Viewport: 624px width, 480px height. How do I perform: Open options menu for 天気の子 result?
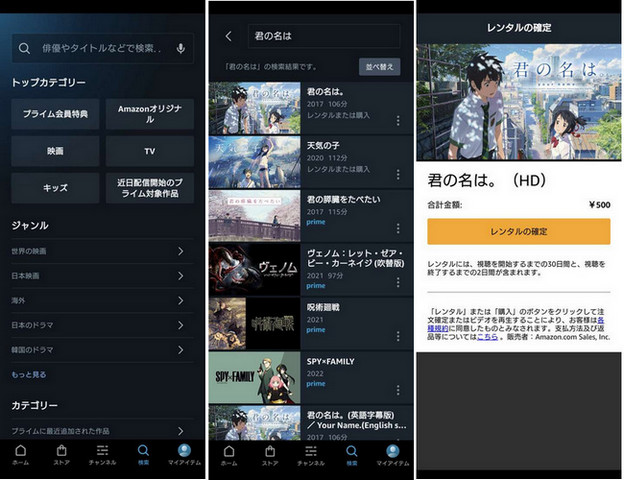[398, 174]
